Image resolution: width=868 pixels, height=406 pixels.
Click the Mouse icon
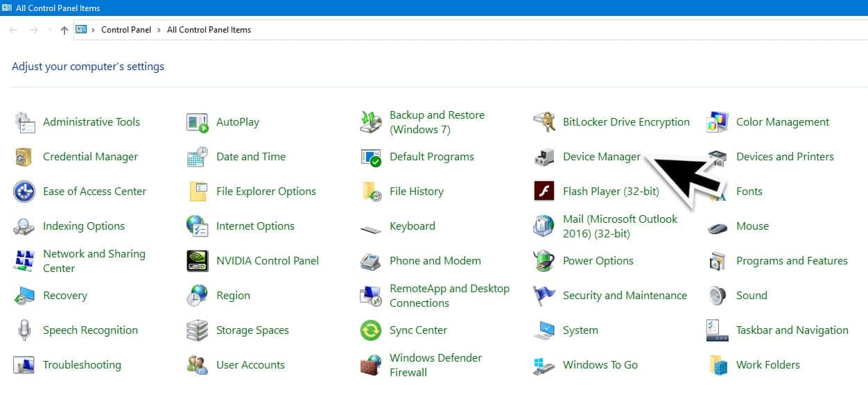pyautogui.click(x=718, y=227)
